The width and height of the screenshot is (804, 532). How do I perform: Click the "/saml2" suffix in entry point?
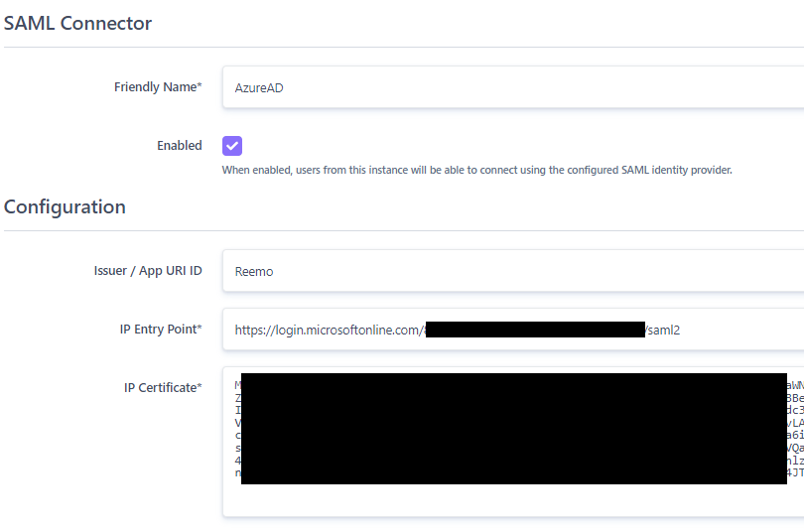point(663,330)
